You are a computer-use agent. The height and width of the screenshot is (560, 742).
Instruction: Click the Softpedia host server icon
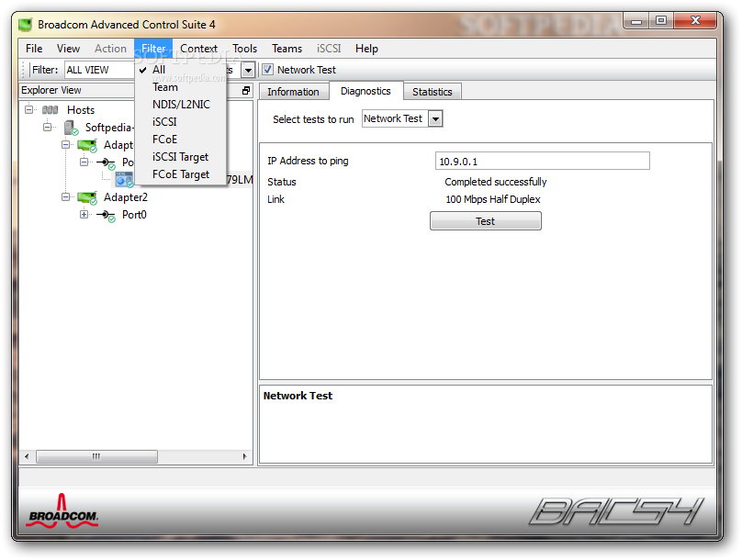[71, 128]
